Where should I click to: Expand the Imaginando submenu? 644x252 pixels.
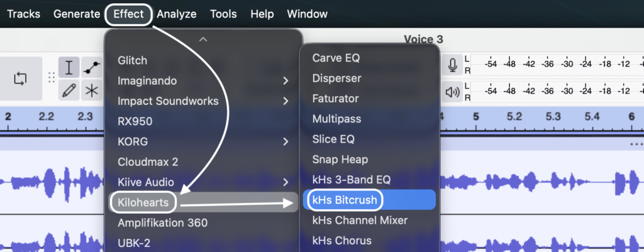(x=201, y=80)
